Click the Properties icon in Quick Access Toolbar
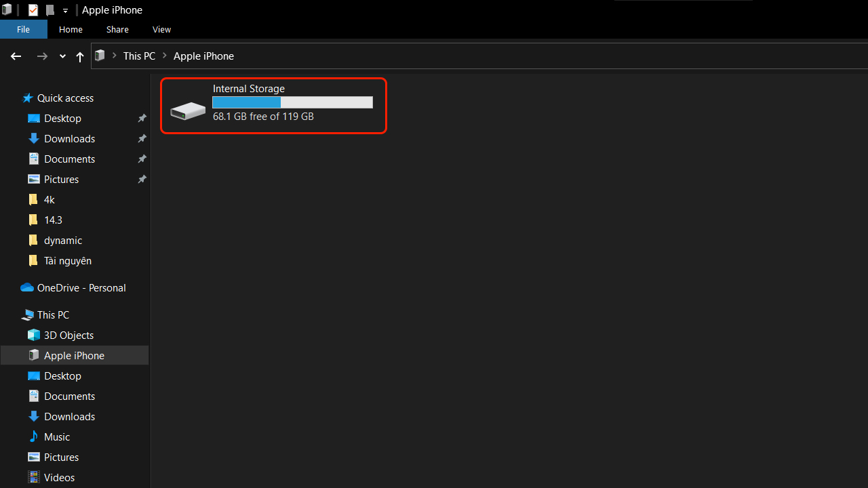This screenshot has width=868, height=488. coord(33,10)
